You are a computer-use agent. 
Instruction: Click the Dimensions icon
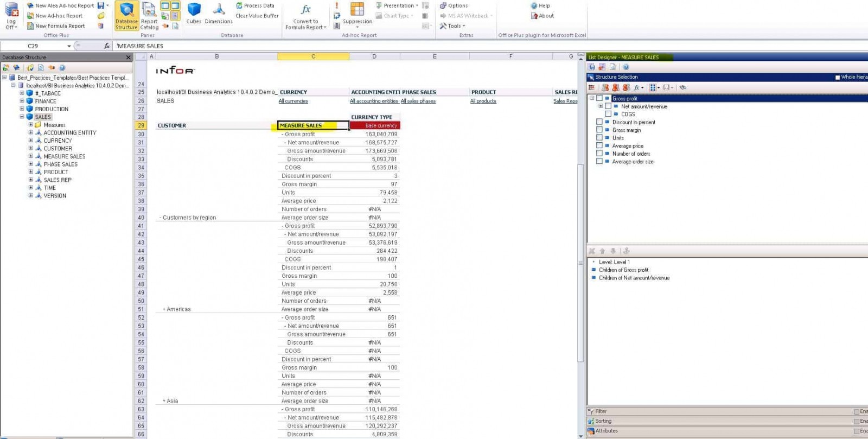point(219,14)
